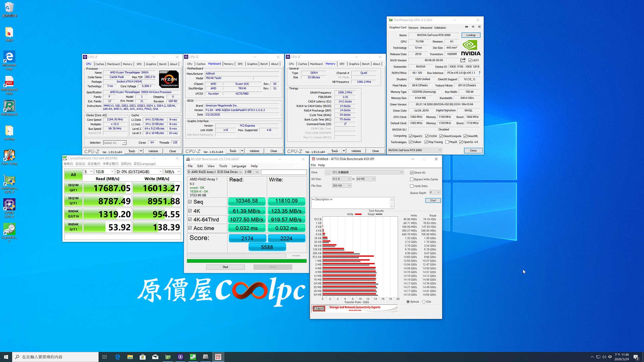Toggle Ray Tracing checkbox in GPU-Z
This screenshot has height=362, width=644.
(x=426, y=142)
